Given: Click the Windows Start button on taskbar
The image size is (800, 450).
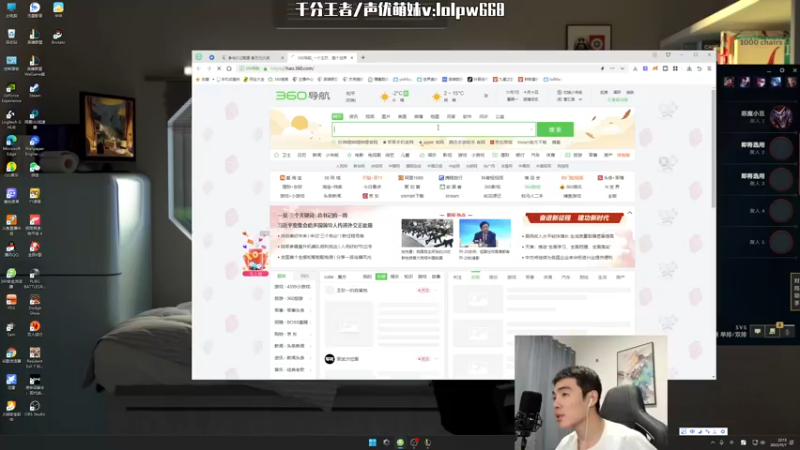Looking at the screenshot, I should 372,442.
